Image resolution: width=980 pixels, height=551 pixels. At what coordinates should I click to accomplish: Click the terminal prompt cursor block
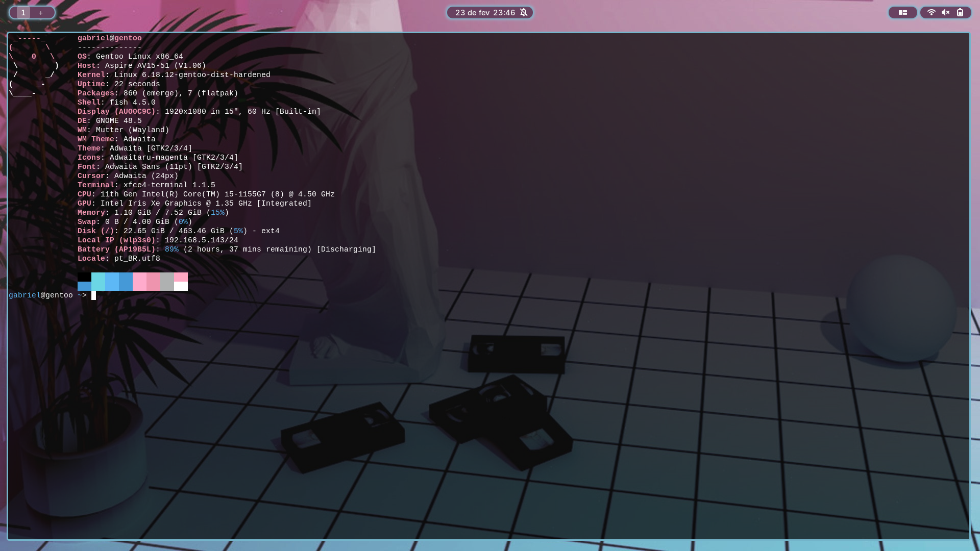93,295
